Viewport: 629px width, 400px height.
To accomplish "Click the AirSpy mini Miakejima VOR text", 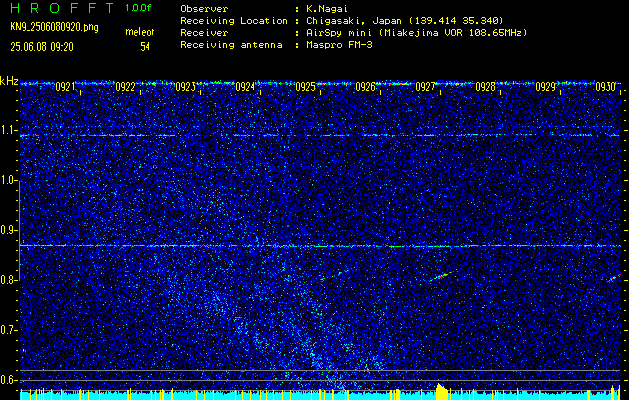I will [416, 33].
